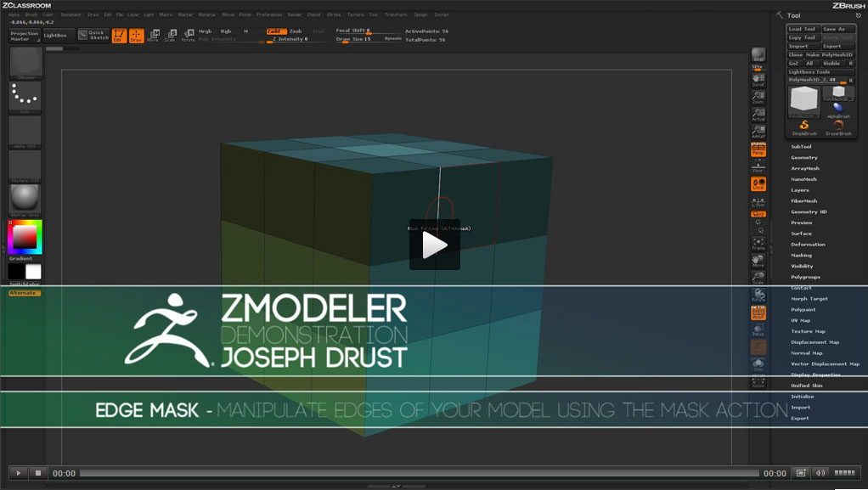This screenshot has width=868, height=490.
Task: Open Projection Master
Action: pyautogui.click(x=23, y=37)
